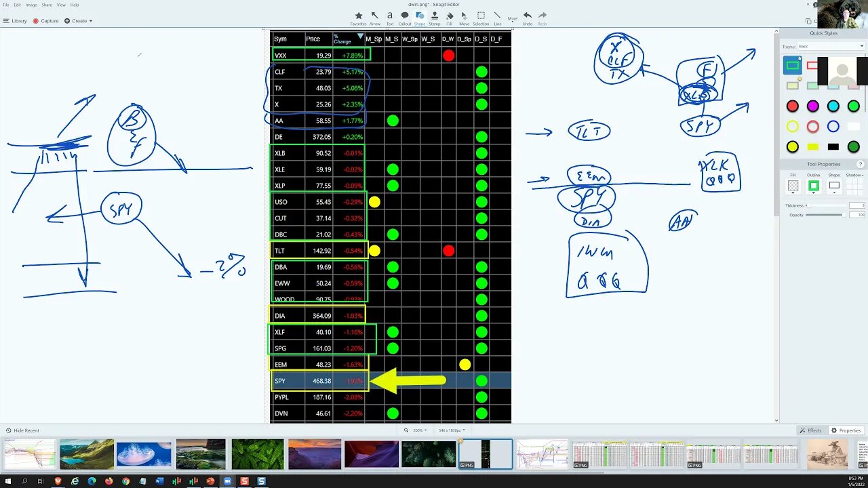Select the Selection tool

(x=481, y=18)
